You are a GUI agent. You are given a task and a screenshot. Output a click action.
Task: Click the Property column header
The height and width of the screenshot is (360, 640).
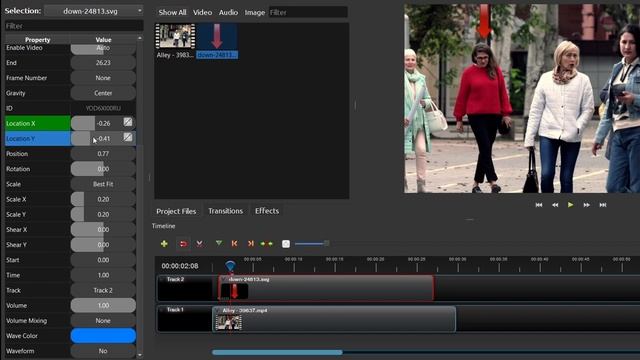click(x=38, y=40)
